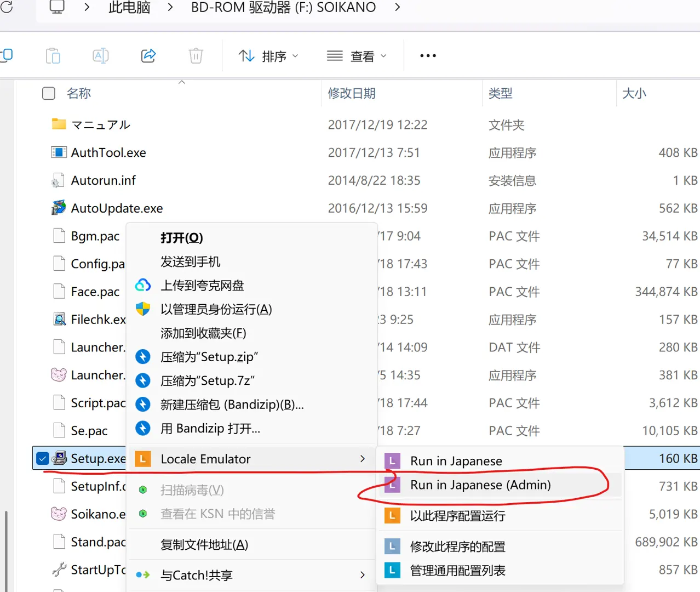The image size is (700, 592).
Task: Choose Run in Japanese (Admin)
Action: click(x=500, y=485)
